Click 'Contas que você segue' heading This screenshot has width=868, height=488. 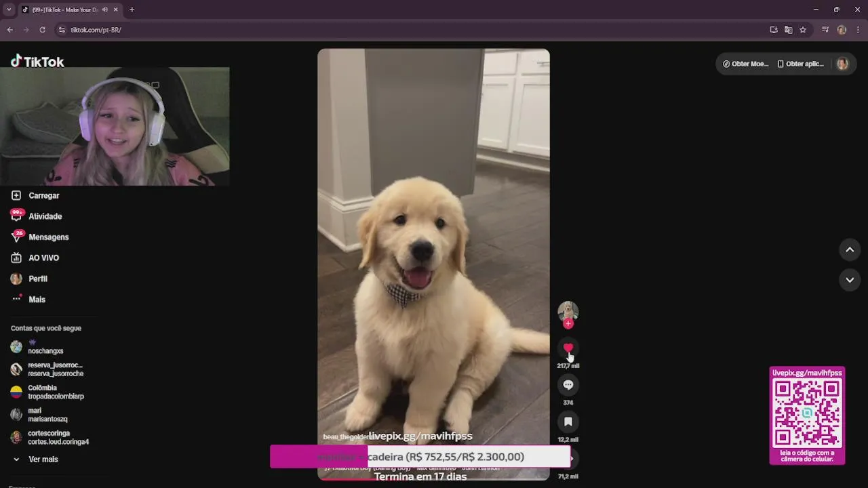pos(46,328)
